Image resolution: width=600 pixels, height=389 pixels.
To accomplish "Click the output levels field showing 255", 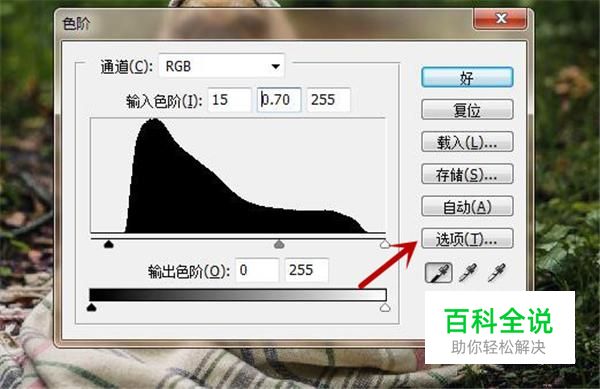I will point(307,270).
